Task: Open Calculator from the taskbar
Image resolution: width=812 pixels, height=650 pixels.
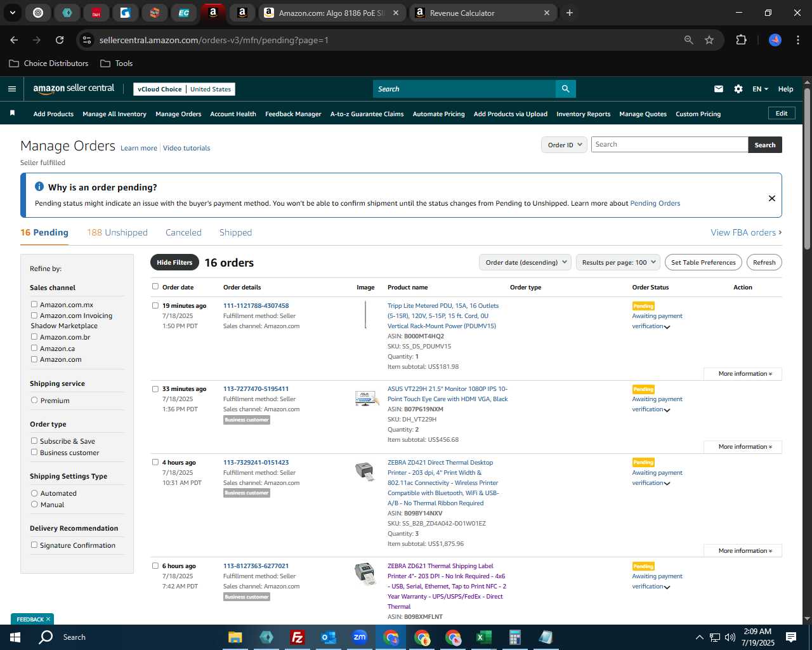Action: pyautogui.click(x=514, y=637)
